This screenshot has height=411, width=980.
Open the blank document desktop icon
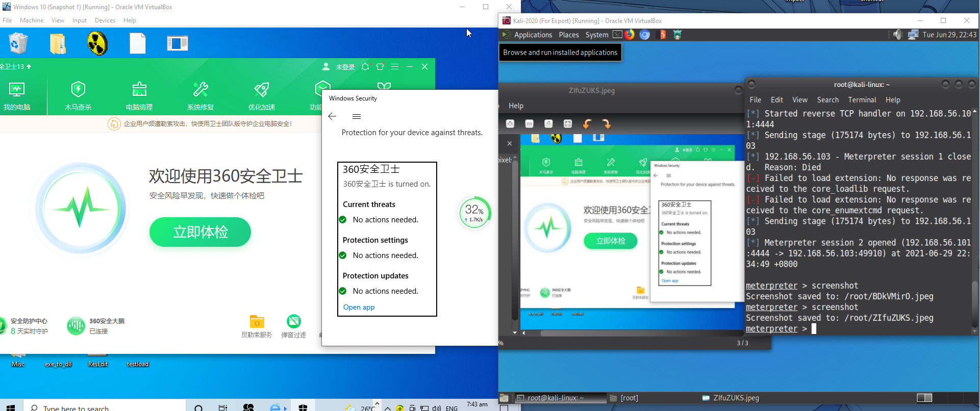pos(138,43)
